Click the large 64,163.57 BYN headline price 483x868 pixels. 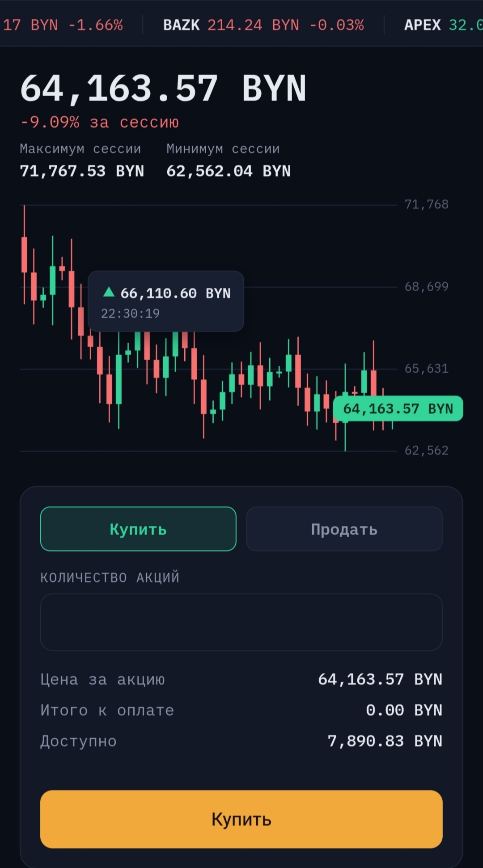pyautogui.click(x=163, y=89)
